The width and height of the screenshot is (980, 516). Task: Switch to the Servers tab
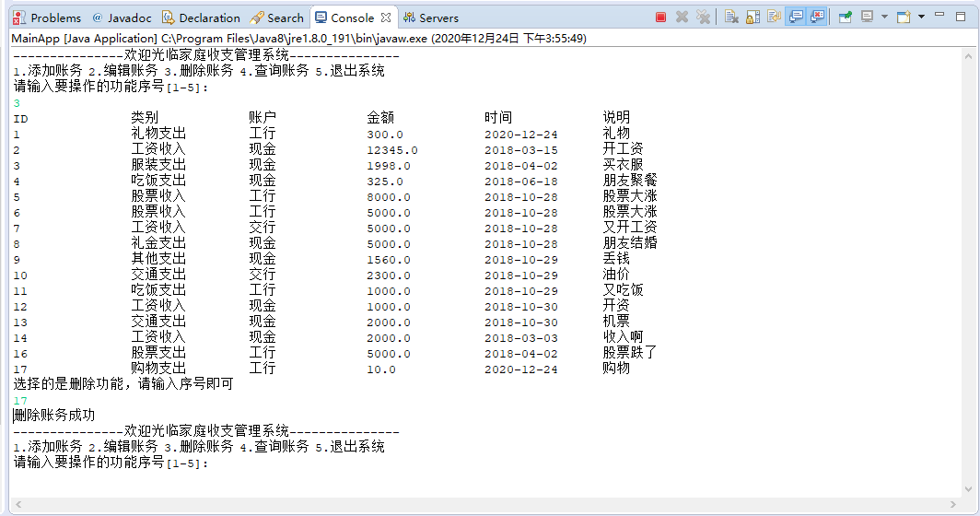[x=431, y=18]
